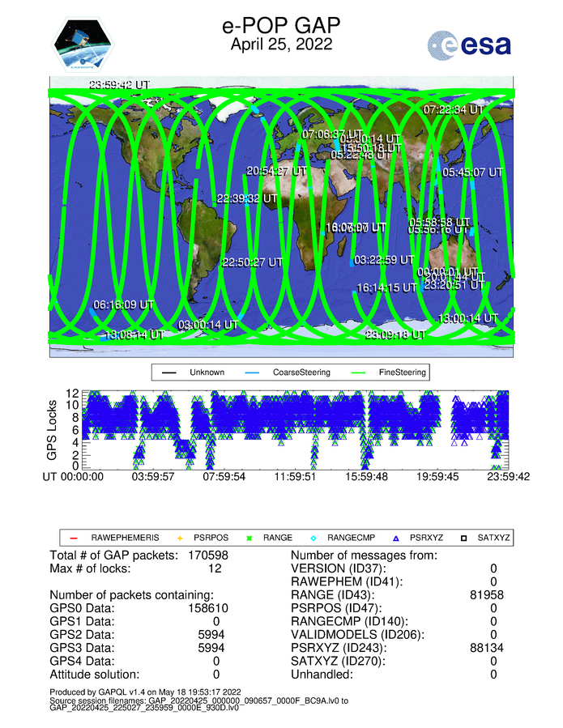Select the 20:54:27 UT orbit label
563x728 pixels.
pyautogui.click(x=276, y=171)
